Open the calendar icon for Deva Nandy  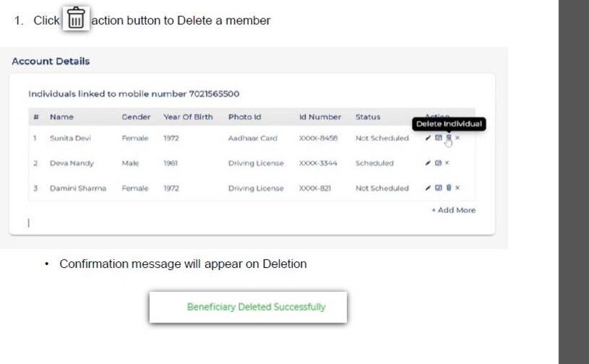pyautogui.click(x=438, y=163)
